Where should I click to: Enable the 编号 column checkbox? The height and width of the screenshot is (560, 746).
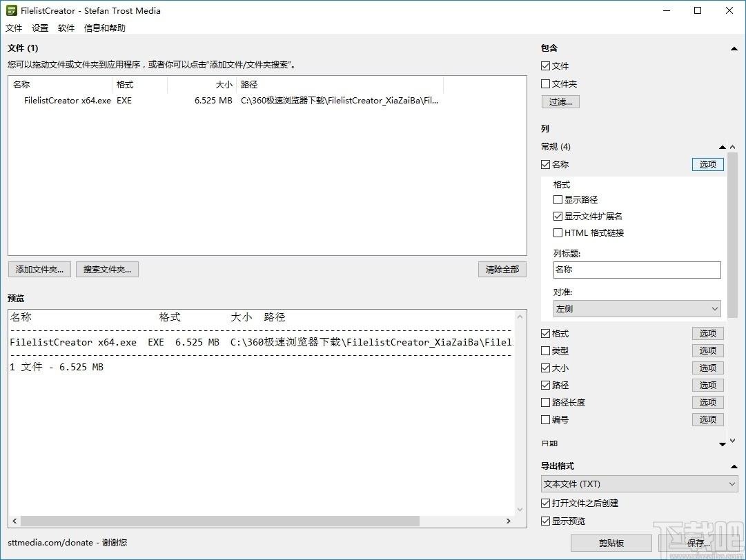[546, 420]
